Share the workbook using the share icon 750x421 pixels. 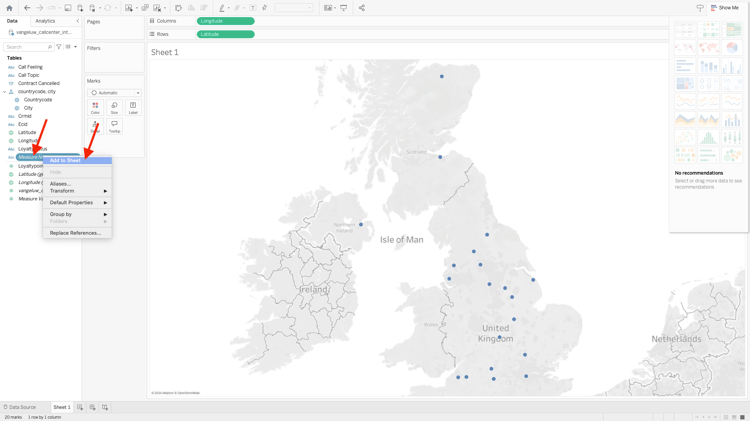[362, 8]
